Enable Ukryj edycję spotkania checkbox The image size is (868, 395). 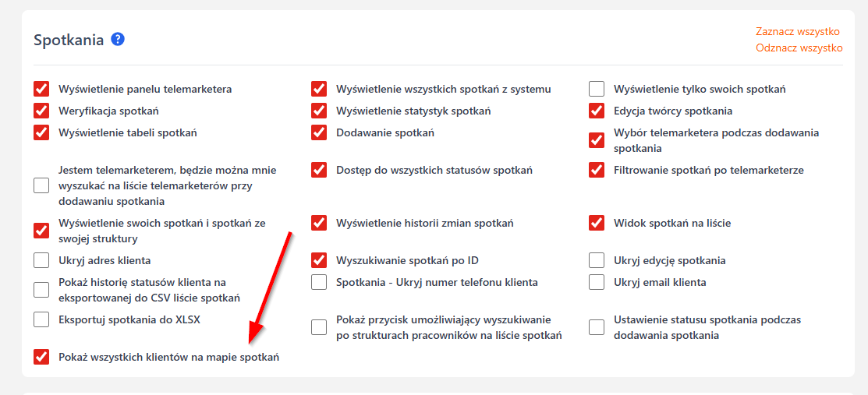tap(597, 260)
